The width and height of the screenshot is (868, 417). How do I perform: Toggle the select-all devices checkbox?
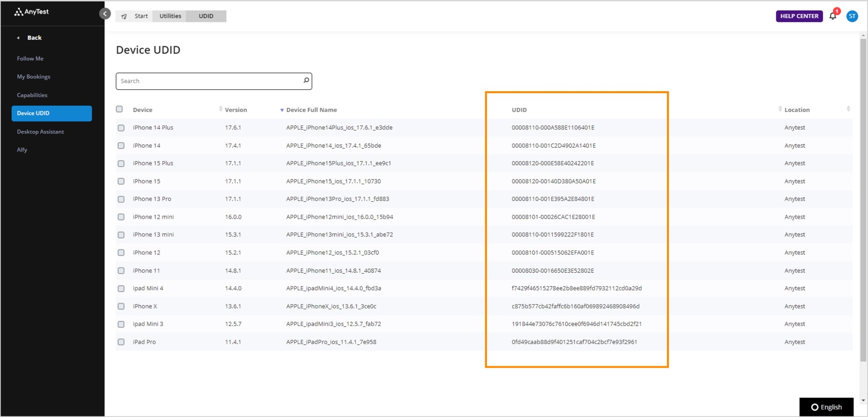(x=120, y=109)
